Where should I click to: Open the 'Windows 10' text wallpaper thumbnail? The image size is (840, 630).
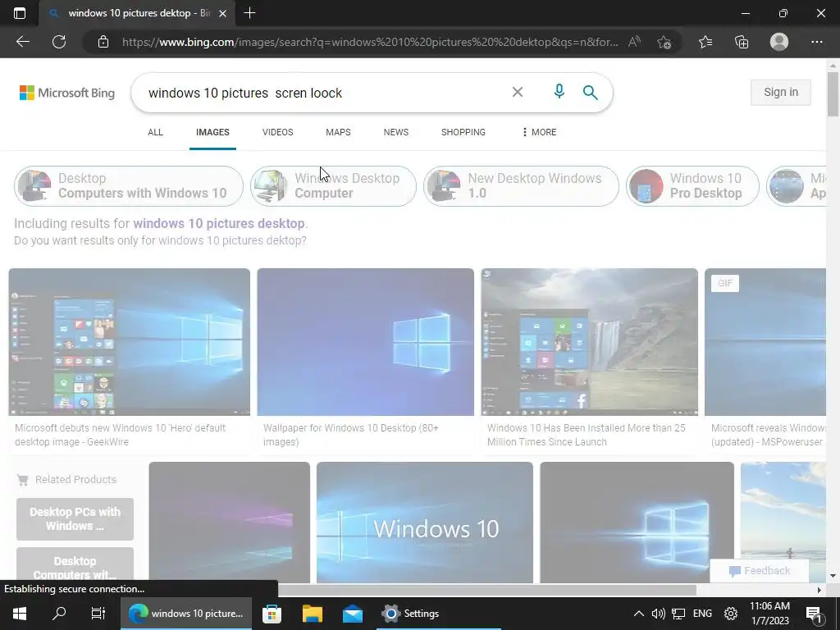click(425, 523)
